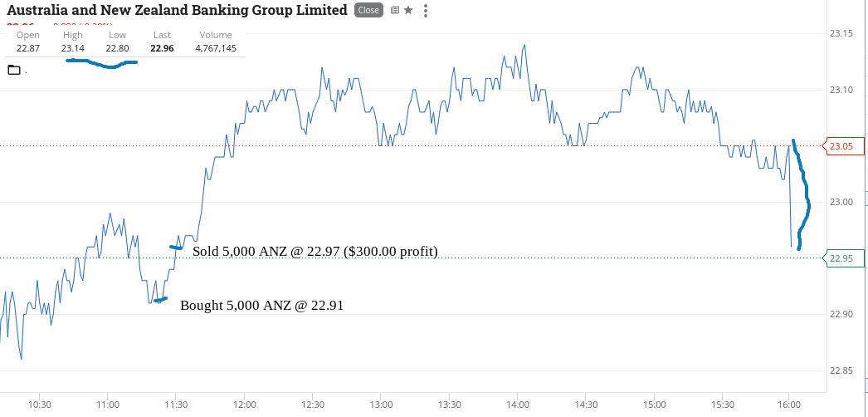This screenshot has height=417, width=868.
Task: Click the 11:30 time axis label
Action: point(175,405)
